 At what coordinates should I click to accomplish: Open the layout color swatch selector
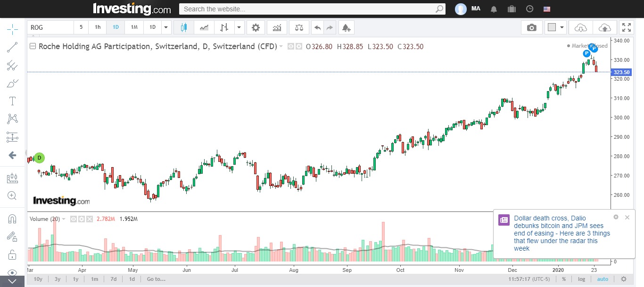pos(552,27)
